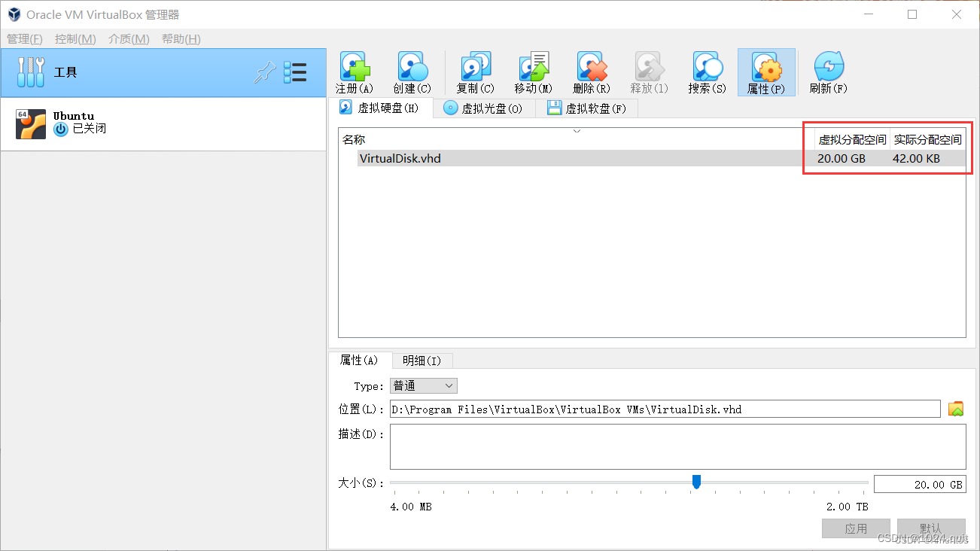980x551 pixels.
Task: Click the Search (搜索) toolbar icon
Action: pyautogui.click(x=708, y=67)
